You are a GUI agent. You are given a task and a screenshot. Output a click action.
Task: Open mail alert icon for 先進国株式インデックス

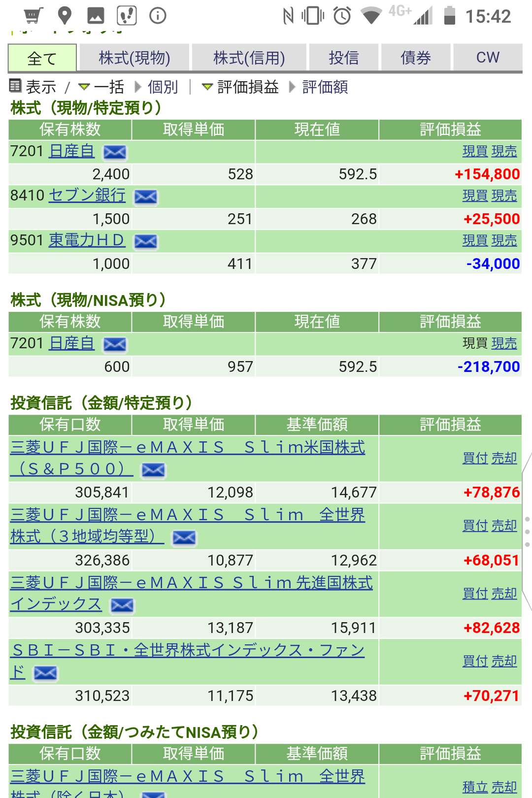click(x=122, y=605)
